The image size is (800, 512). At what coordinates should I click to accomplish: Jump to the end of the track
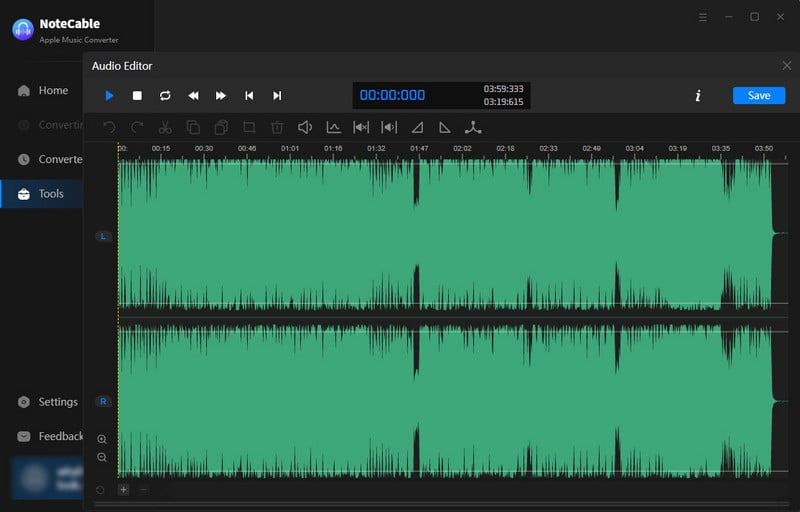277,95
